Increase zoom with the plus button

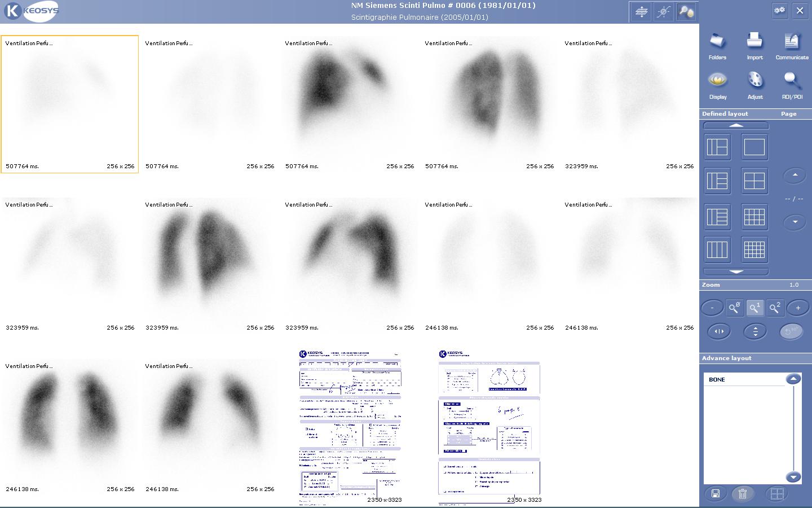798,308
